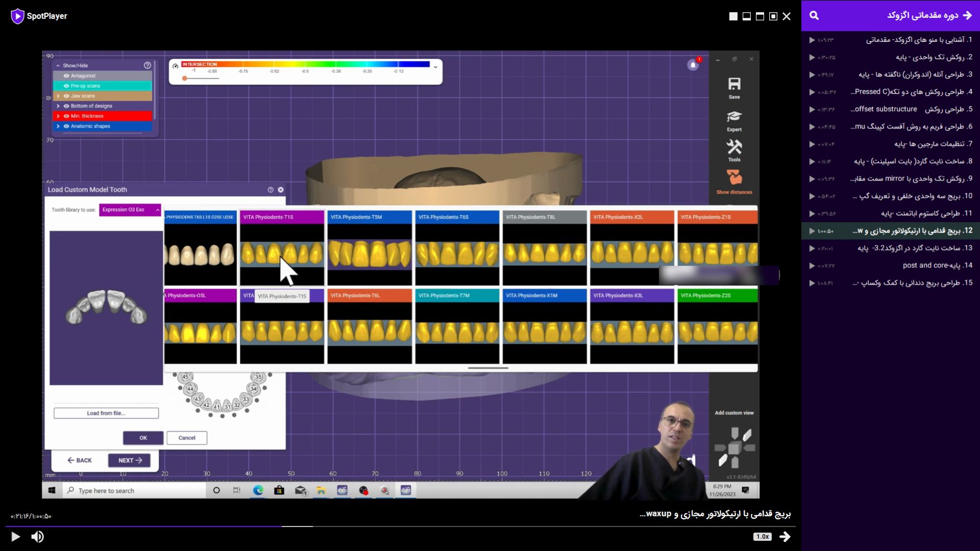This screenshot has height=551, width=980.
Task: Expand the Jaw scans group
Action: pos(58,96)
